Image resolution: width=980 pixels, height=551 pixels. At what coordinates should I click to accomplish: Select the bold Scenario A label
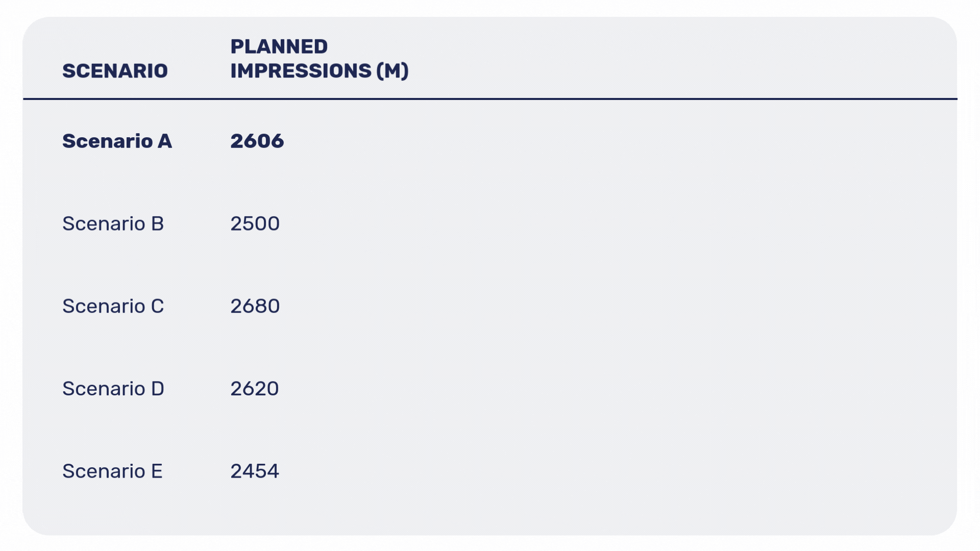[117, 141]
